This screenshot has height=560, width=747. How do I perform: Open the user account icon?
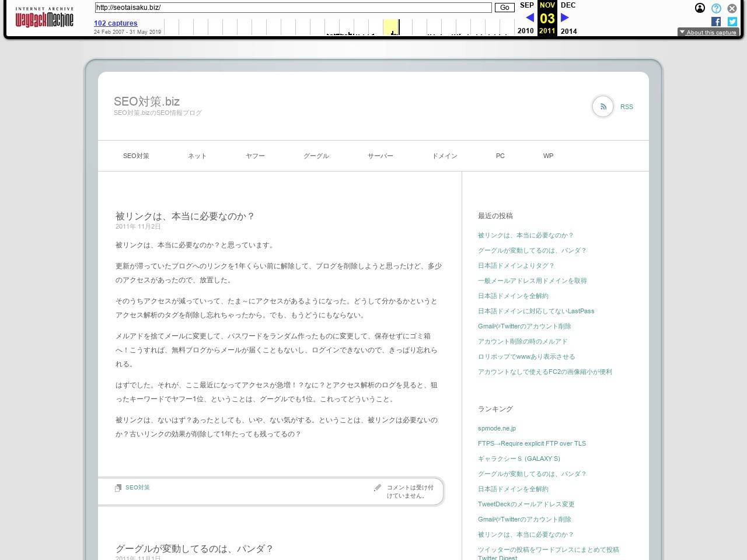(x=700, y=8)
